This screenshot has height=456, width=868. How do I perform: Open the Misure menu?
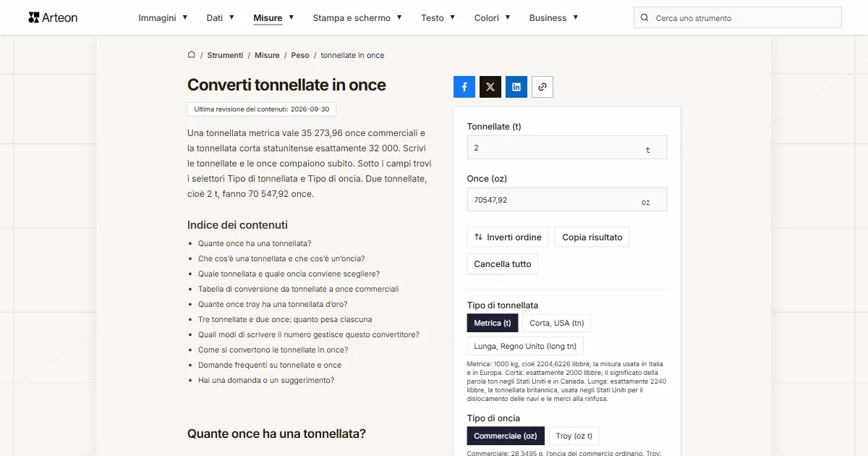pyautogui.click(x=273, y=18)
